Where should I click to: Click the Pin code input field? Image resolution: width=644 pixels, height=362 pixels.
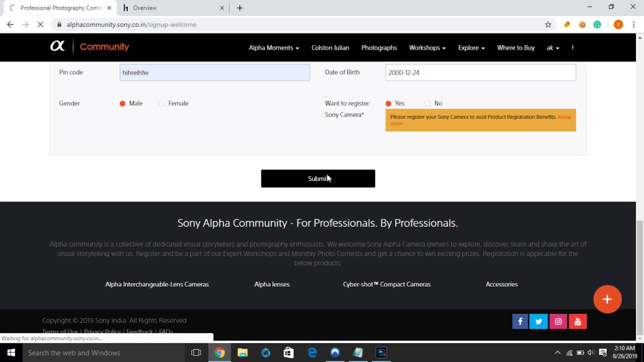(x=215, y=72)
